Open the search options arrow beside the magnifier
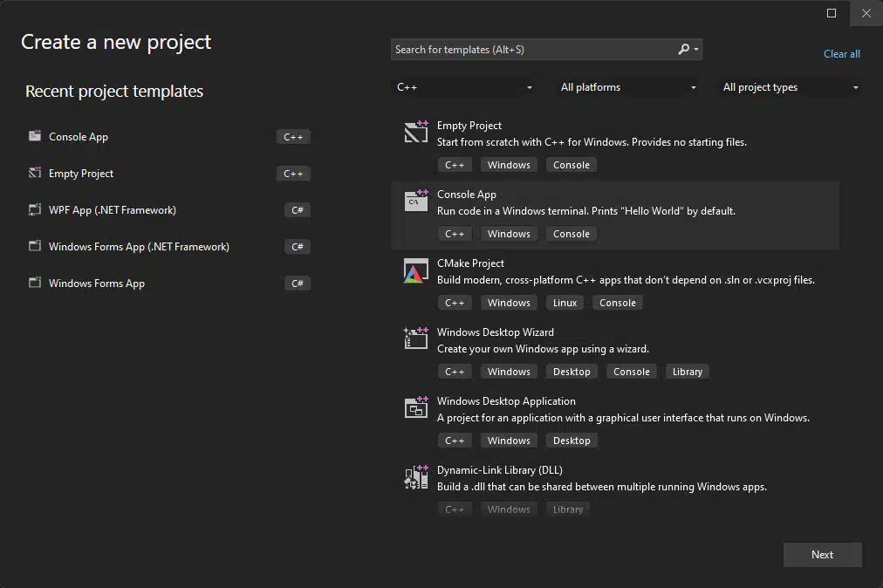The width and height of the screenshot is (883, 588). [696, 50]
